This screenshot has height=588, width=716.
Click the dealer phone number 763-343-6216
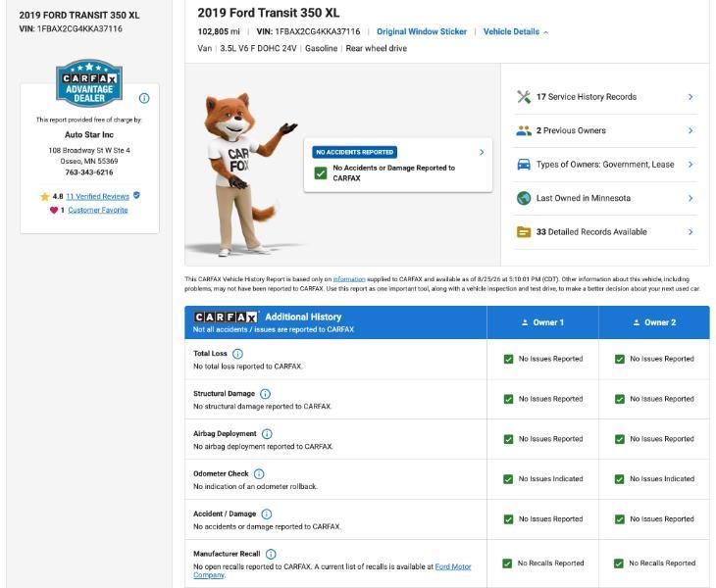coord(89,172)
